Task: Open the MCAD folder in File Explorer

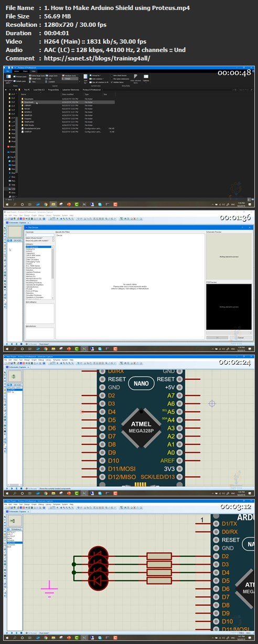Action: [x=27, y=108]
